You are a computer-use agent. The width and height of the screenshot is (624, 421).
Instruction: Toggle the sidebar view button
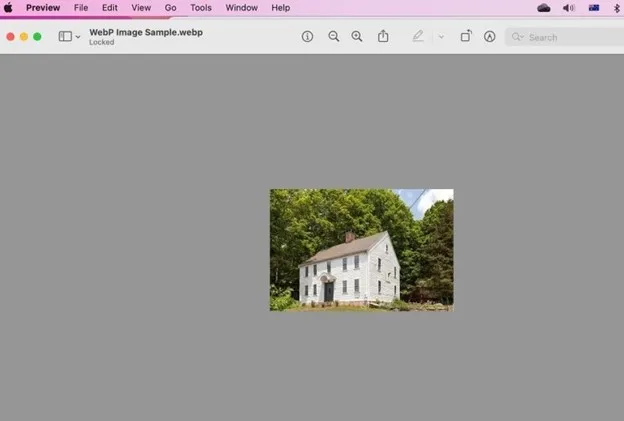tap(65, 37)
